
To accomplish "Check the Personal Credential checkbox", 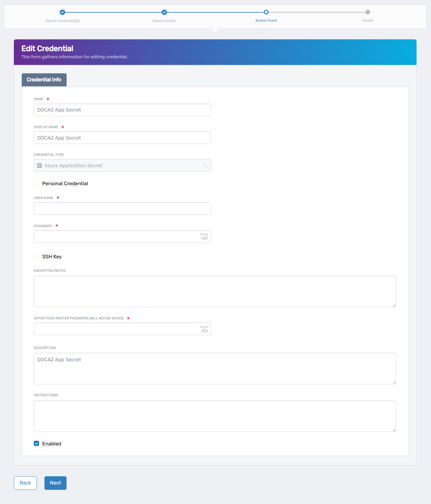I will click(x=37, y=183).
